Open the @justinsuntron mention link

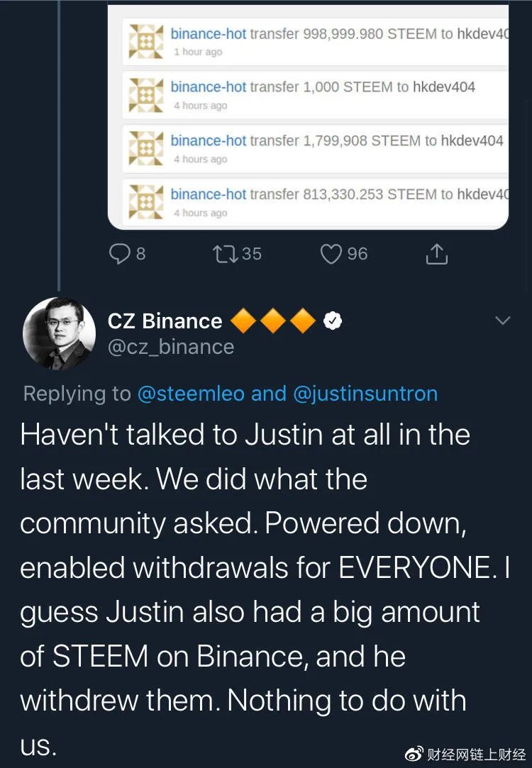[365, 394]
